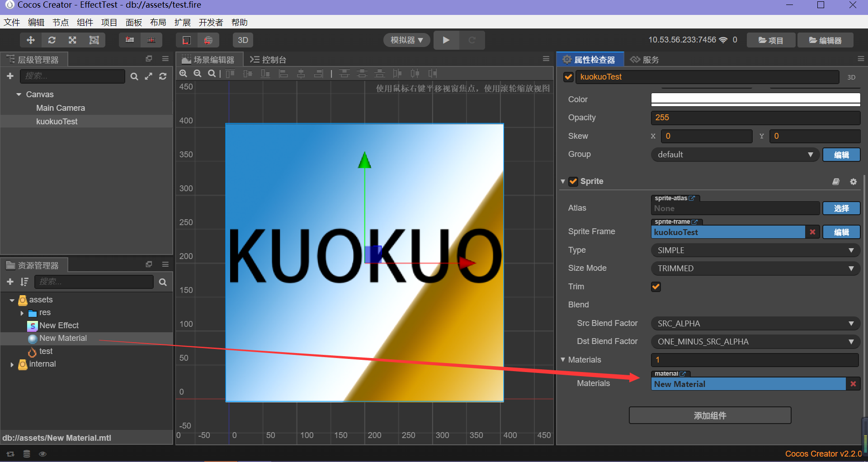Click the Atlas select button
The width and height of the screenshot is (868, 462).
click(x=841, y=208)
